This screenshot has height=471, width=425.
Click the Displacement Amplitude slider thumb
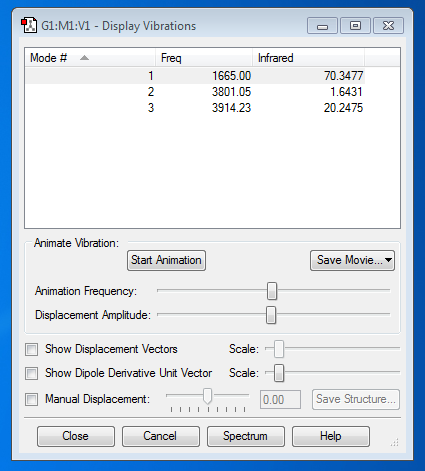coord(271,315)
